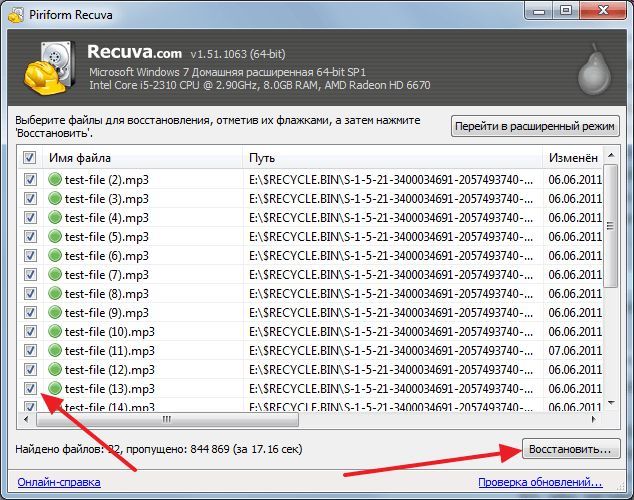Click the vertical scrollbar thumb
The width and height of the screenshot is (634, 500).
[611, 226]
